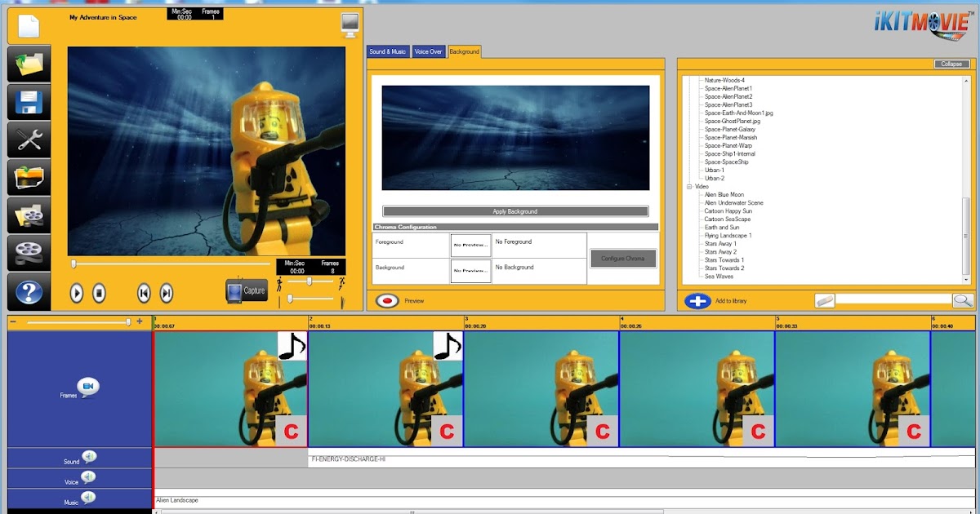Skip to the next frame
Viewport: 980px width, 514px height.
pyautogui.click(x=166, y=293)
